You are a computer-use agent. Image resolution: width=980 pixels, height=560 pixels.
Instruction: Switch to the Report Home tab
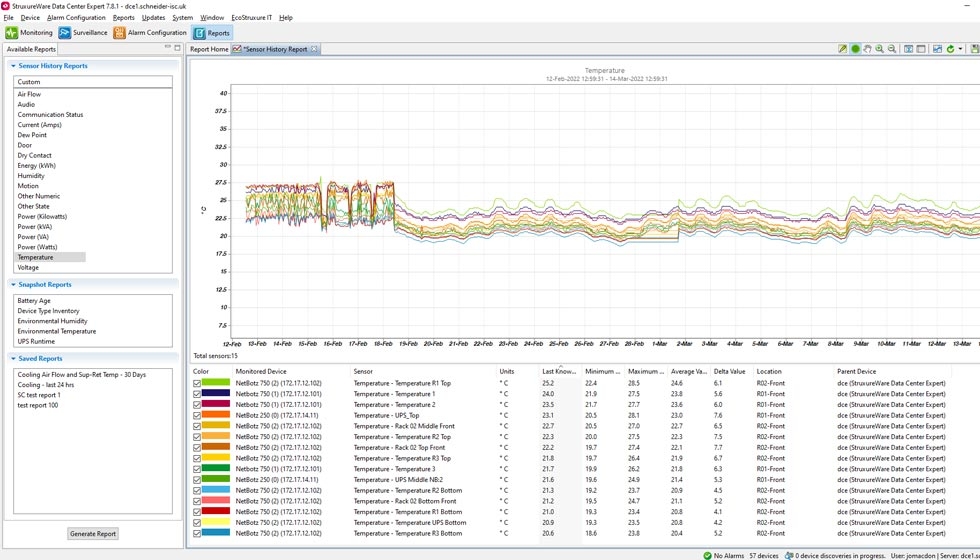tap(209, 49)
